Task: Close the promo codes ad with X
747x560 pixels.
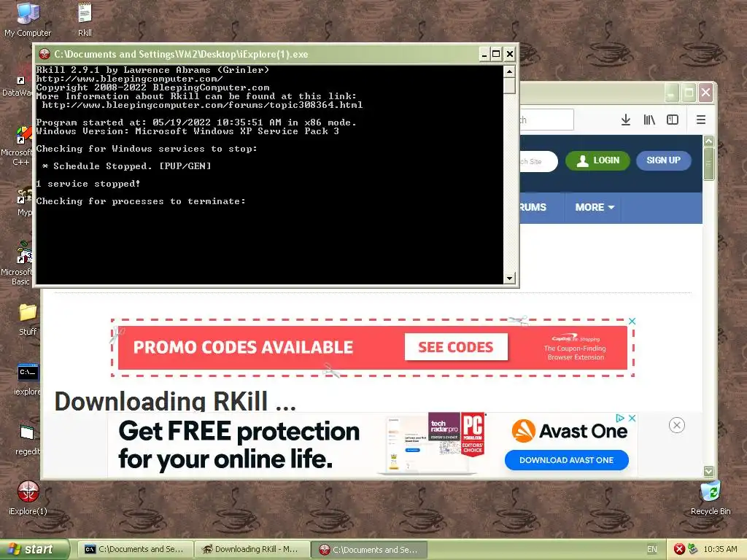Action: coord(632,322)
